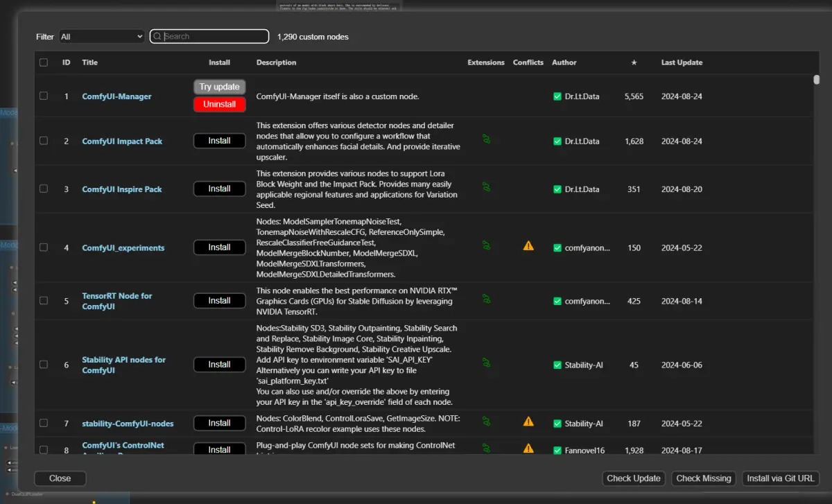Open the TensorRT Node for ComfyUI link
The image size is (832, 504).
click(117, 301)
